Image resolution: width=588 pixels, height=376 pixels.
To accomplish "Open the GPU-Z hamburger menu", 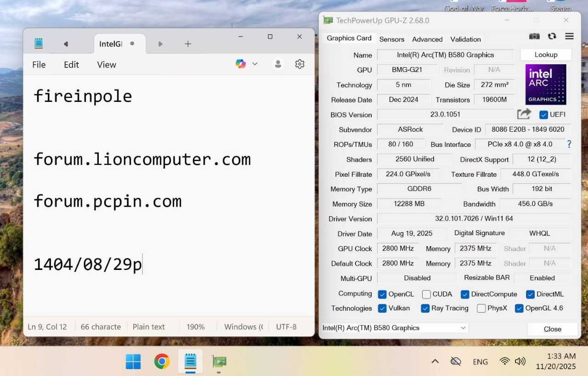I will click(570, 36).
